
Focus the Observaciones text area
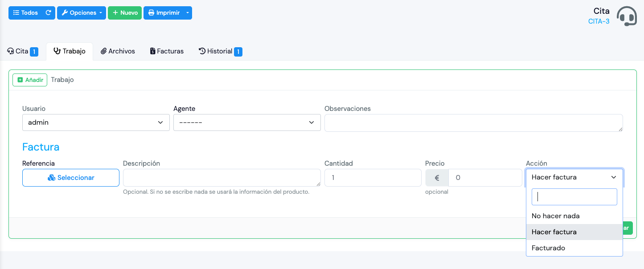coord(473,122)
